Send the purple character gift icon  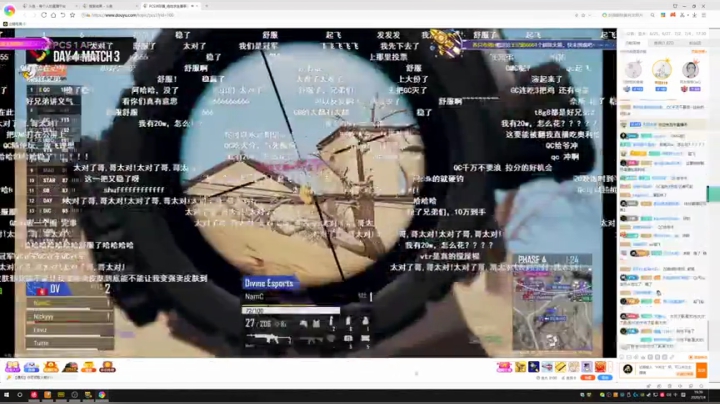pyautogui.click(x=587, y=367)
